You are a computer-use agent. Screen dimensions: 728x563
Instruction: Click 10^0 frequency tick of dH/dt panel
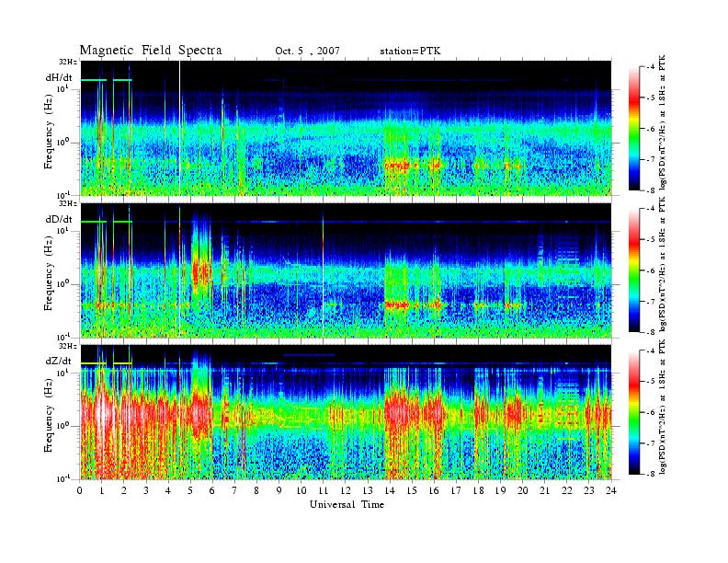point(63,142)
